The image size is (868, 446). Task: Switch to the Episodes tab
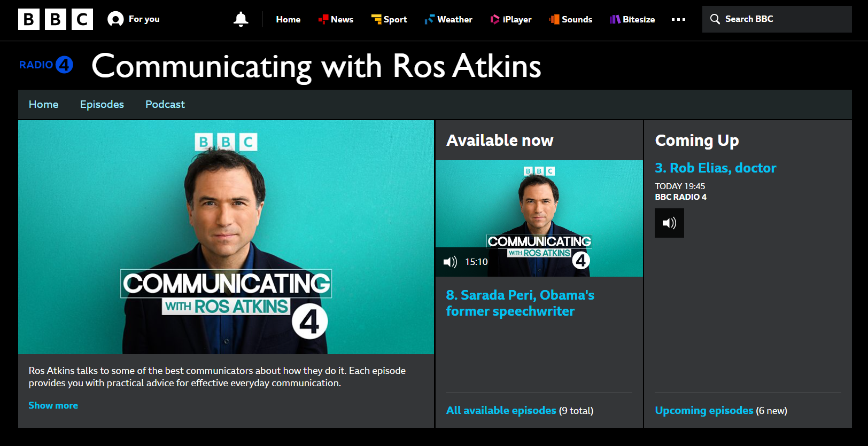click(x=102, y=104)
